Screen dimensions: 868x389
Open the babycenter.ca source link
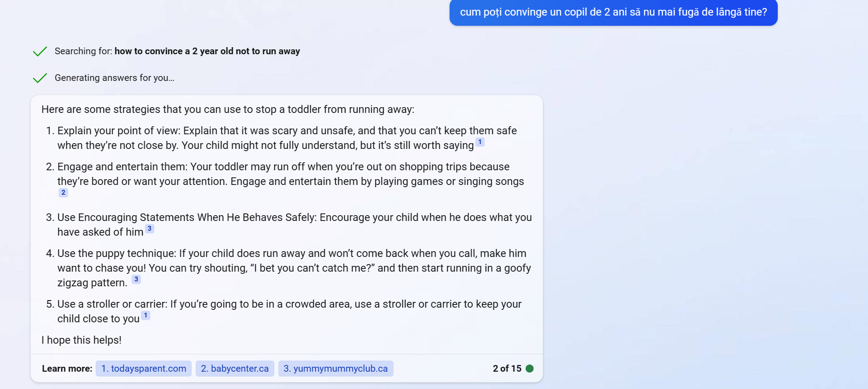click(x=235, y=369)
